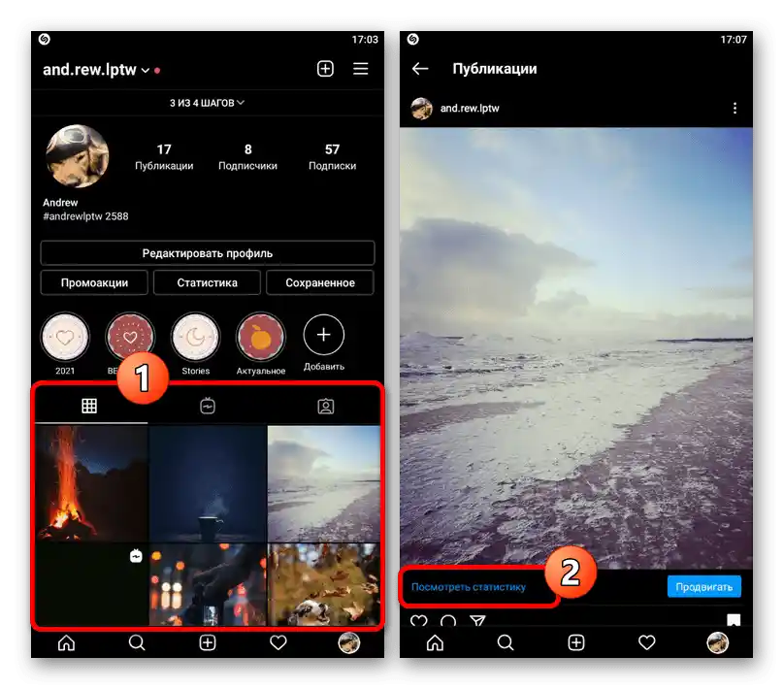Open activity heart in right screen nav

pos(646,642)
